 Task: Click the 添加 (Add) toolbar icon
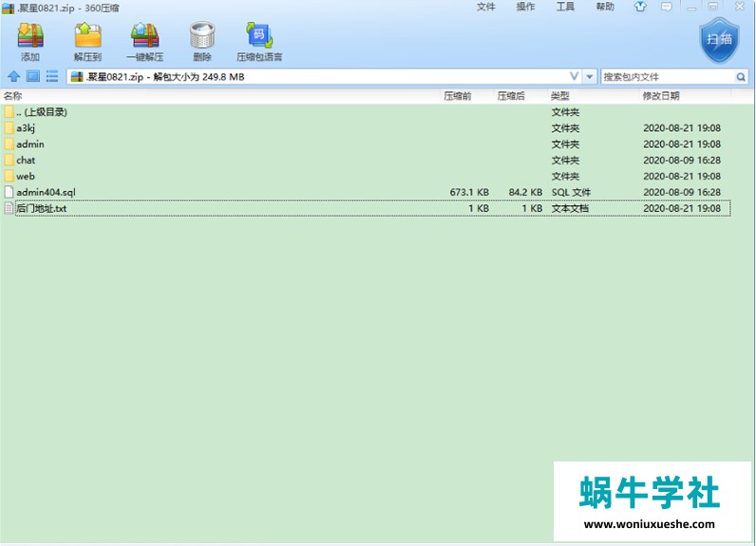[x=30, y=36]
